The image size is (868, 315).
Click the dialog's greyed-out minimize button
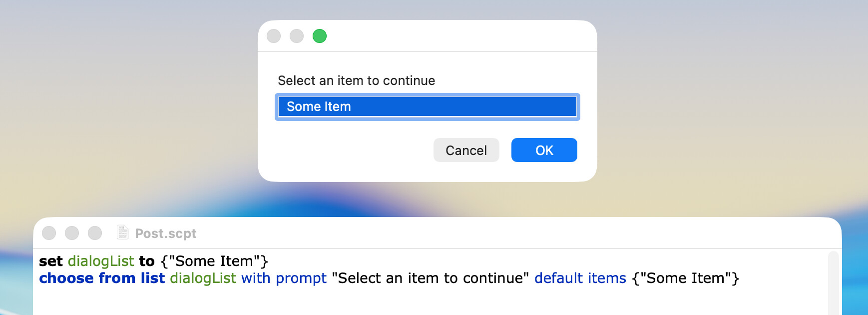click(297, 36)
